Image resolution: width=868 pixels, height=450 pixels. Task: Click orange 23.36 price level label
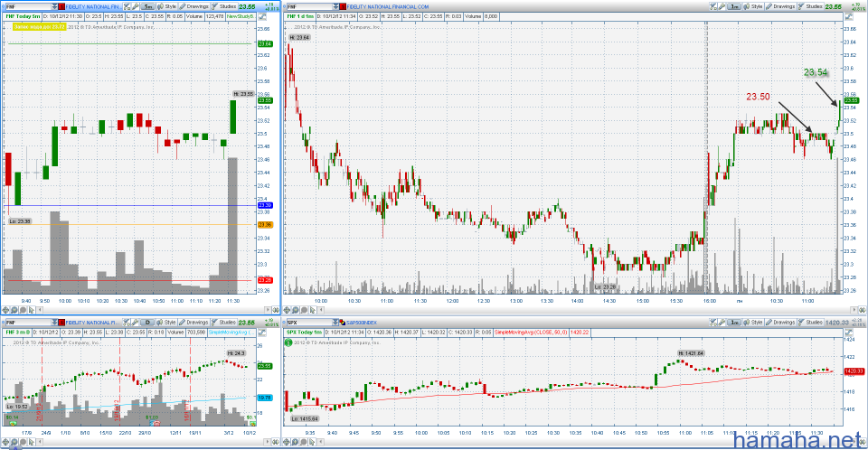[265, 225]
